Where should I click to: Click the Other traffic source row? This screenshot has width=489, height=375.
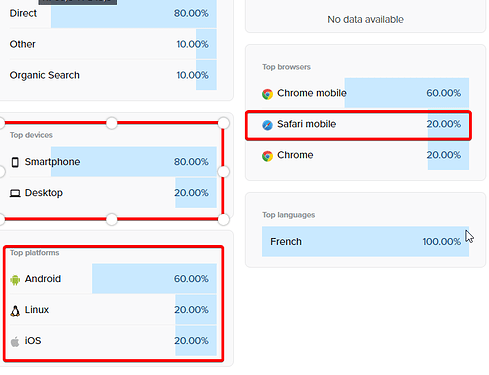[x=113, y=44]
